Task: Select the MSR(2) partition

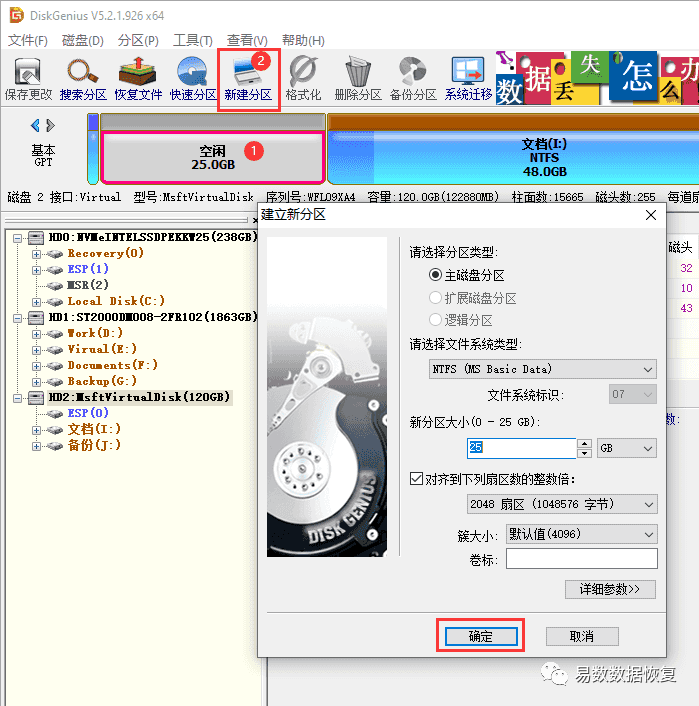Action: pos(88,285)
